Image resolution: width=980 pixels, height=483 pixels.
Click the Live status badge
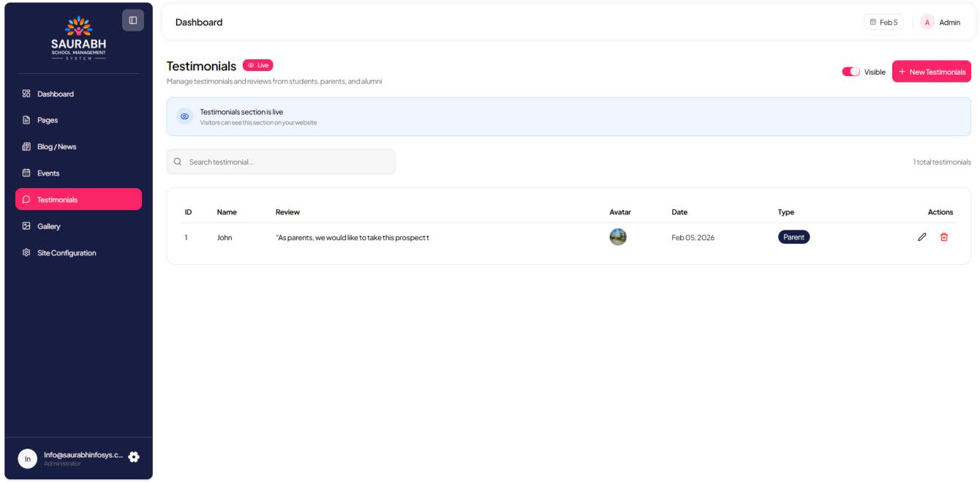pos(257,65)
